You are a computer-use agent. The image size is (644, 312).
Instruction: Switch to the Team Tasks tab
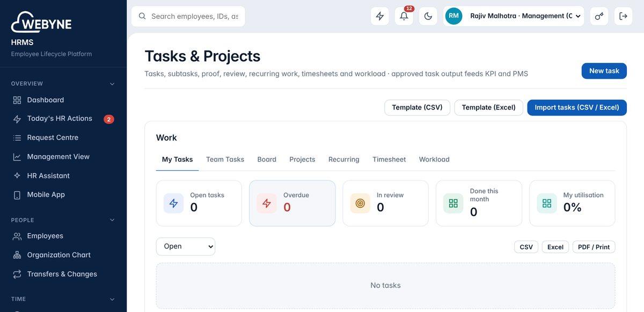225,159
